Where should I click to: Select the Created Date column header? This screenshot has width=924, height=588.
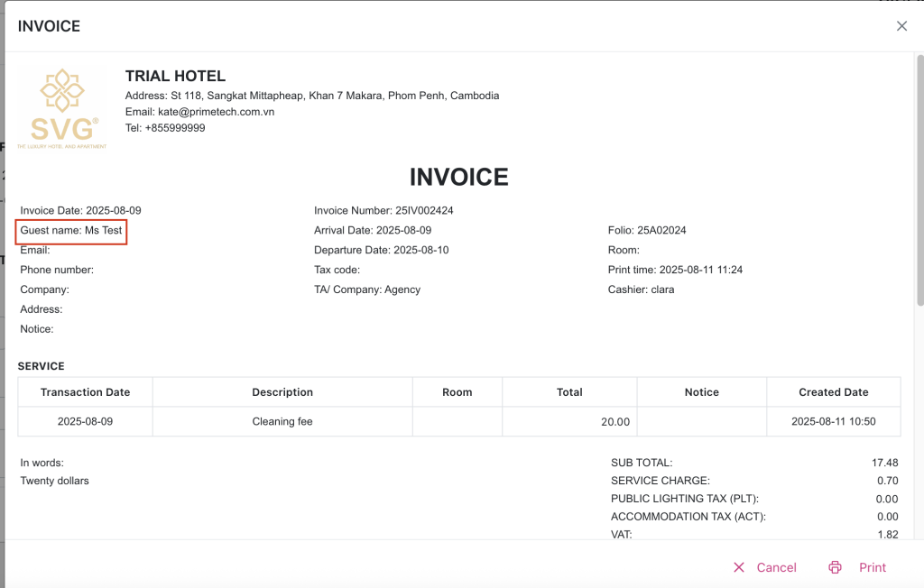[x=833, y=392]
